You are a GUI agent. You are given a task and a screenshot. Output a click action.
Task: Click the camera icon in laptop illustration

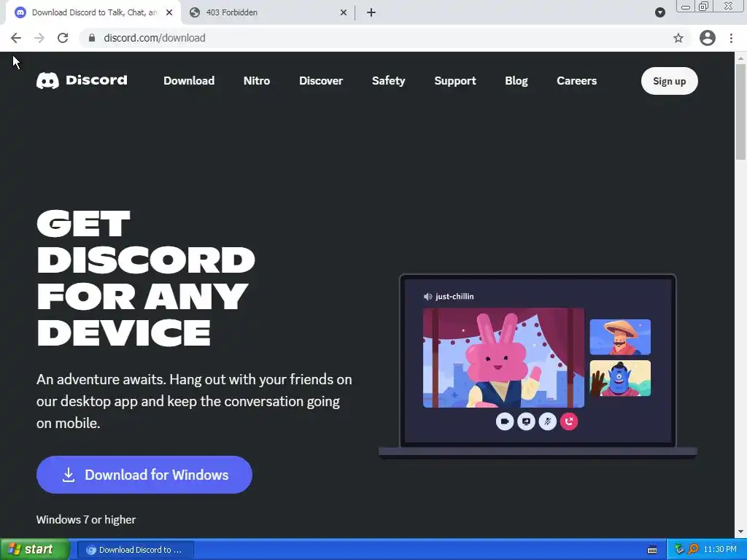(505, 421)
